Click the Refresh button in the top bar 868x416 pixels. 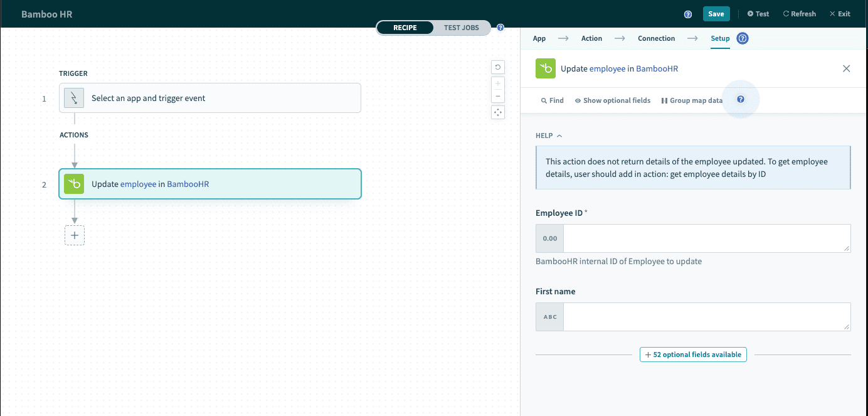pyautogui.click(x=800, y=14)
